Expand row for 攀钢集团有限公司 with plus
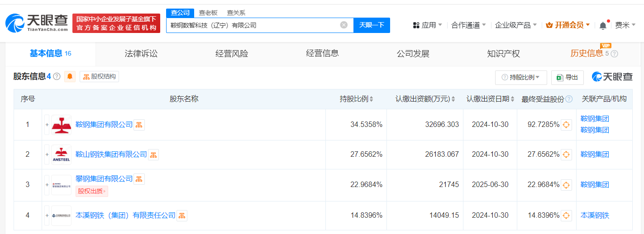 coord(47,185)
